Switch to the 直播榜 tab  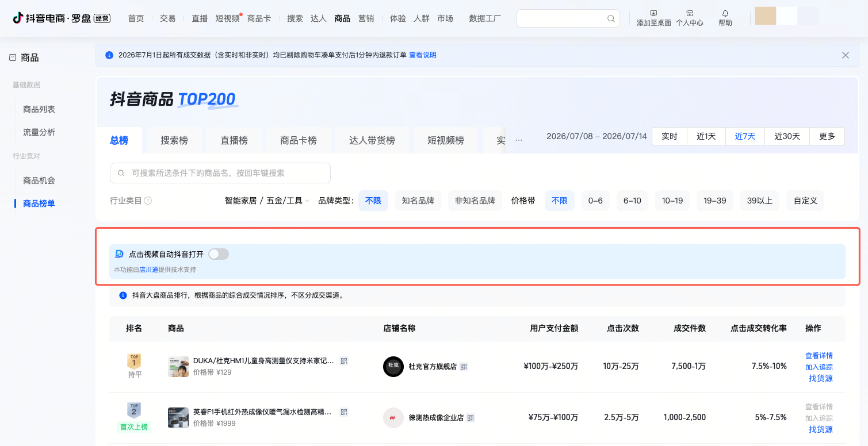[234, 140]
